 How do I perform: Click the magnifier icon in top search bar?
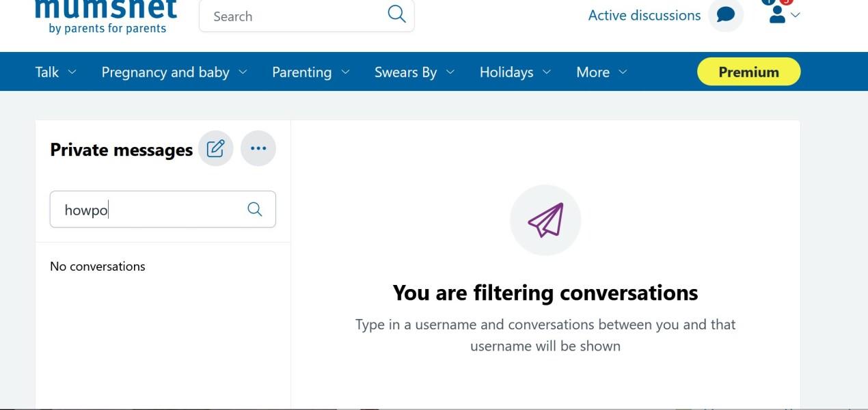396,14
